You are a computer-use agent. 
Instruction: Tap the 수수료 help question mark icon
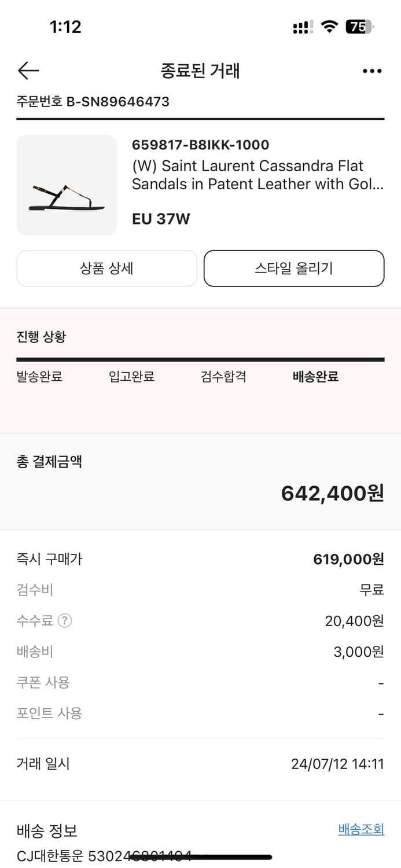[65, 621]
